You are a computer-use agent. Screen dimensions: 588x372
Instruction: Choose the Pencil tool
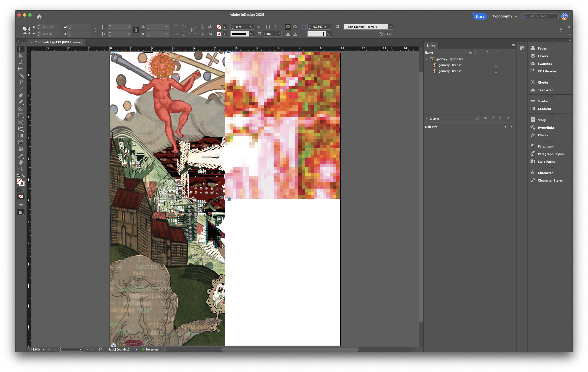[21, 102]
